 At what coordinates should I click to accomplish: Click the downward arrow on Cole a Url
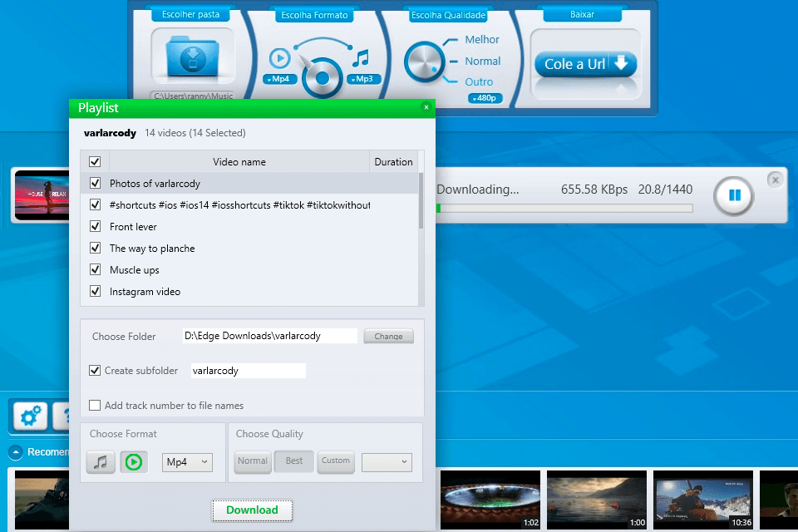621,62
